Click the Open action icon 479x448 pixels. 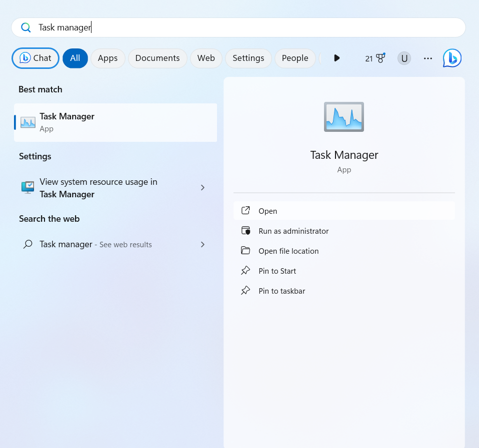coord(245,210)
